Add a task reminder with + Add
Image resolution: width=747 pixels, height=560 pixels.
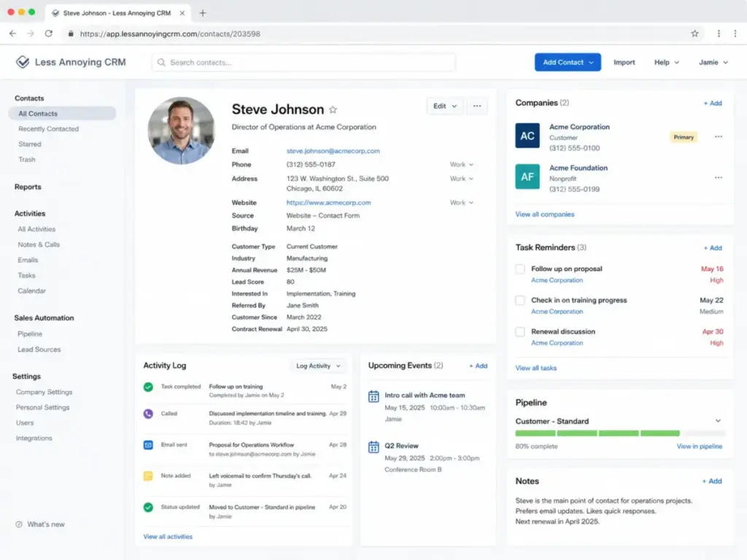tap(713, 248)
